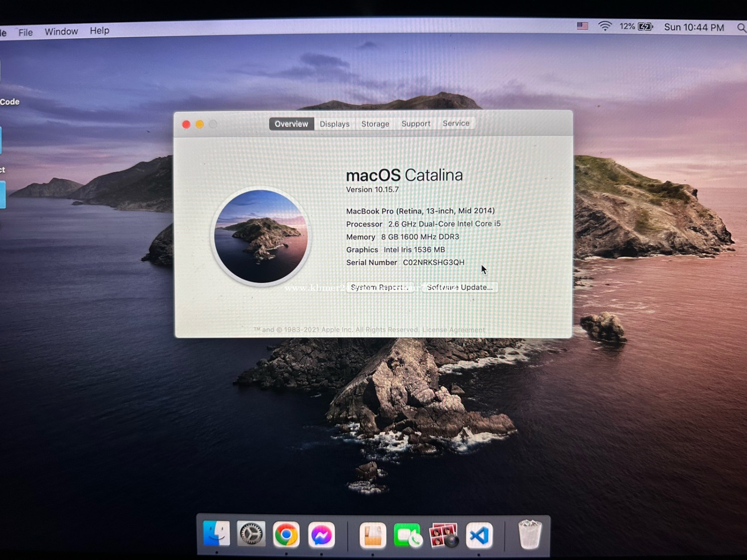Click the Software Update button
Image resolution: width=747 pixels, height=560 pixels.
tap(460, 287)
